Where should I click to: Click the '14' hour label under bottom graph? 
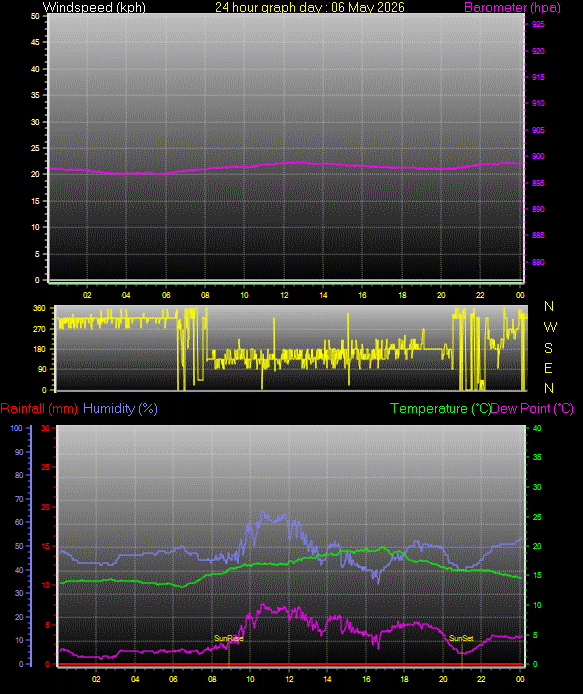pos(327,679)
